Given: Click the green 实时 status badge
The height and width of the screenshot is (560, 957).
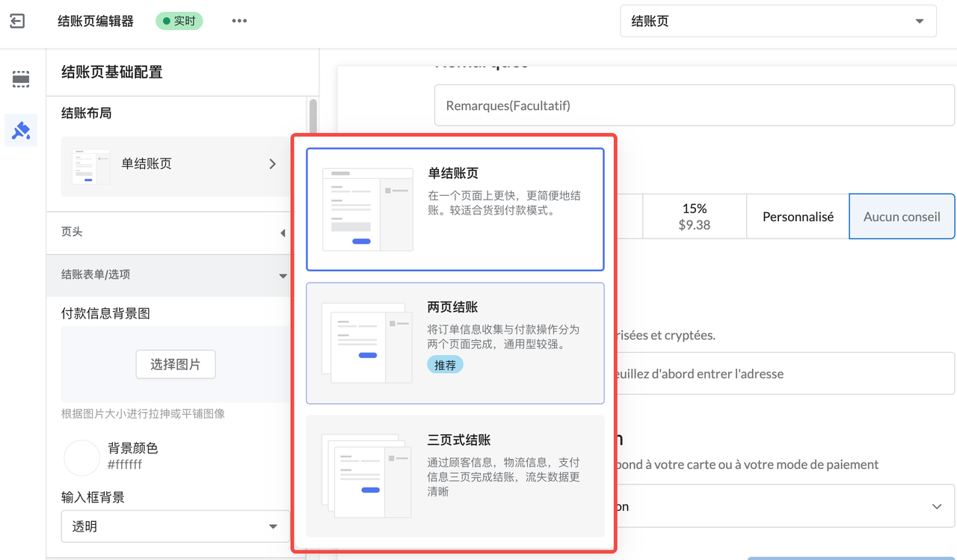Looking at the screenshot, I should tap(179, 21).
